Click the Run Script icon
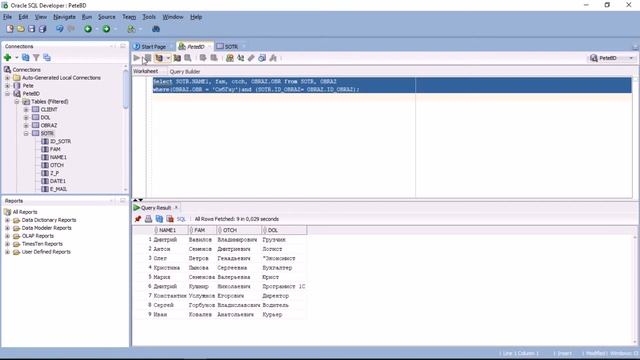Viewport: 640px width, 360px height. [x=148, y=58]
